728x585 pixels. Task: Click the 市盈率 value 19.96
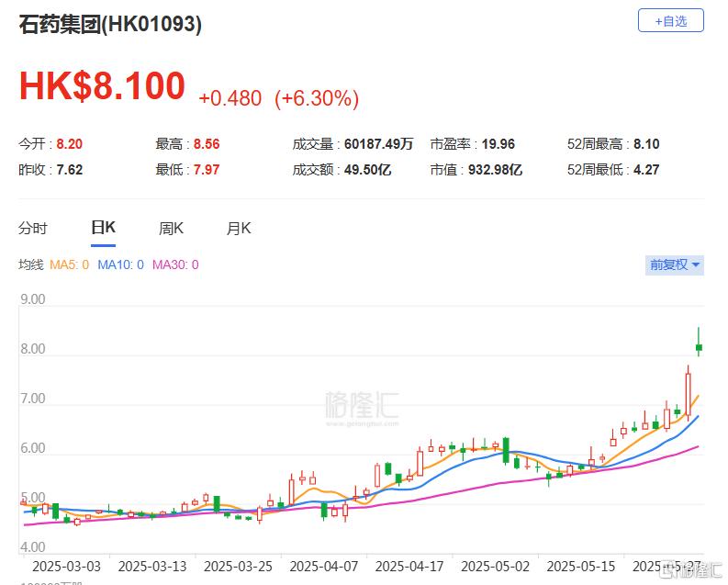point(498,144)
